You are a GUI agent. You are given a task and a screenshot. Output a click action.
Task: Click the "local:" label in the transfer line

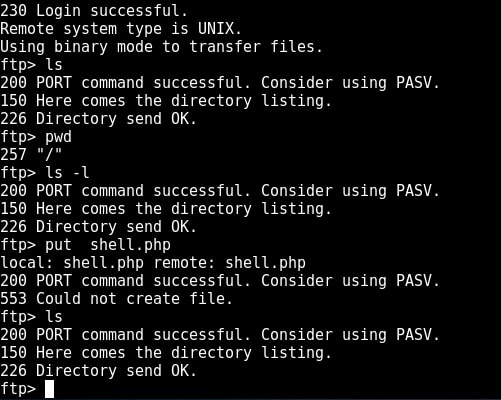tap(27, 263)
